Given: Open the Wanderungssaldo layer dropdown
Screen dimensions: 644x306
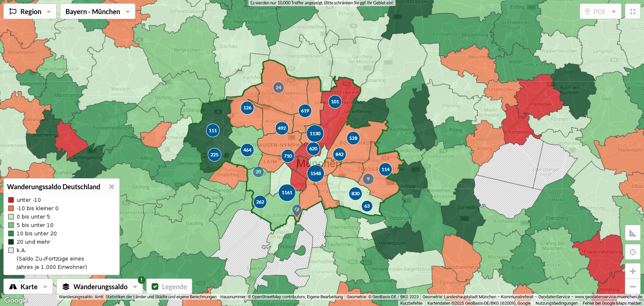Looking at the screenshot, I should point(100,287).
